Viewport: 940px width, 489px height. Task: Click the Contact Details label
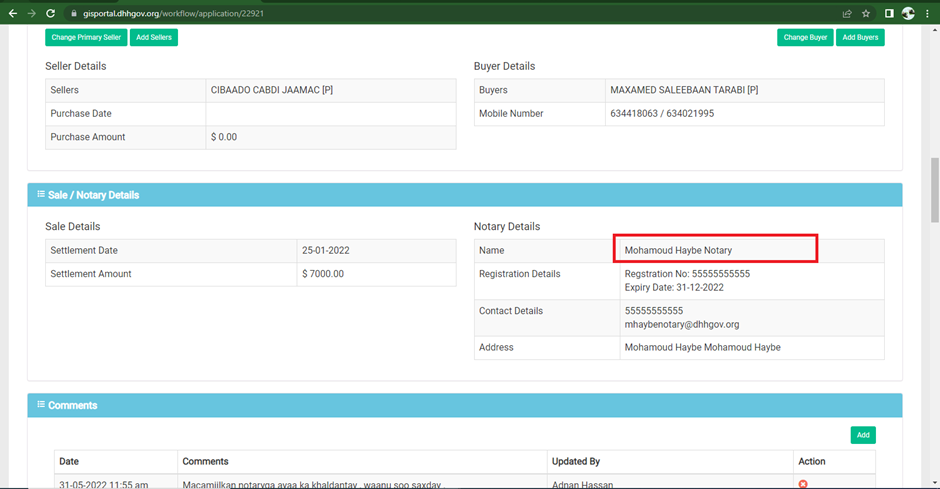point(511,311)
